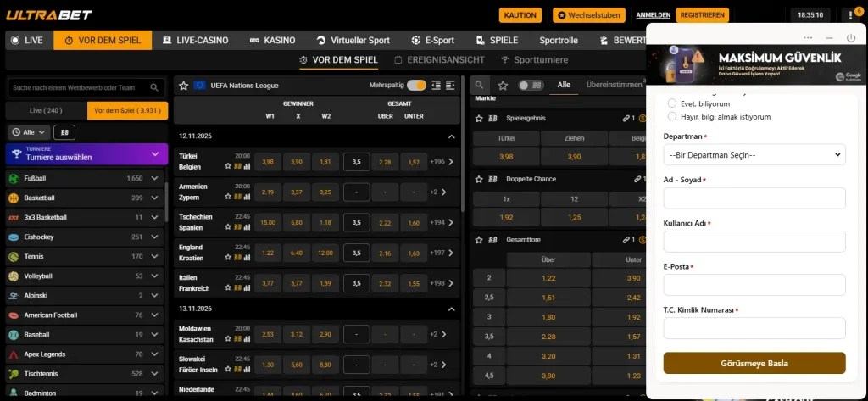This screenshot has width=868, height=401.
Task: Select the Tennis ball icon
Action: coord(14,256)
